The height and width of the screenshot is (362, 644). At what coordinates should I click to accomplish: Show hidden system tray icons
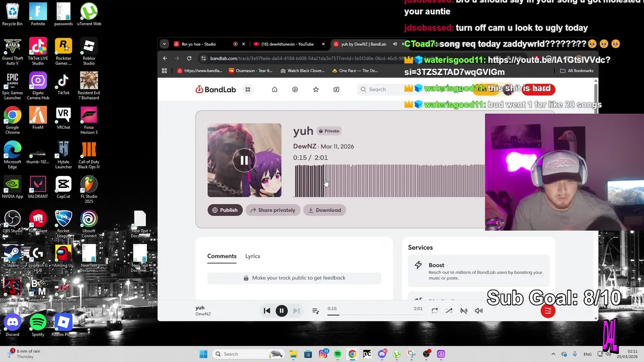[x=553, y=354]
